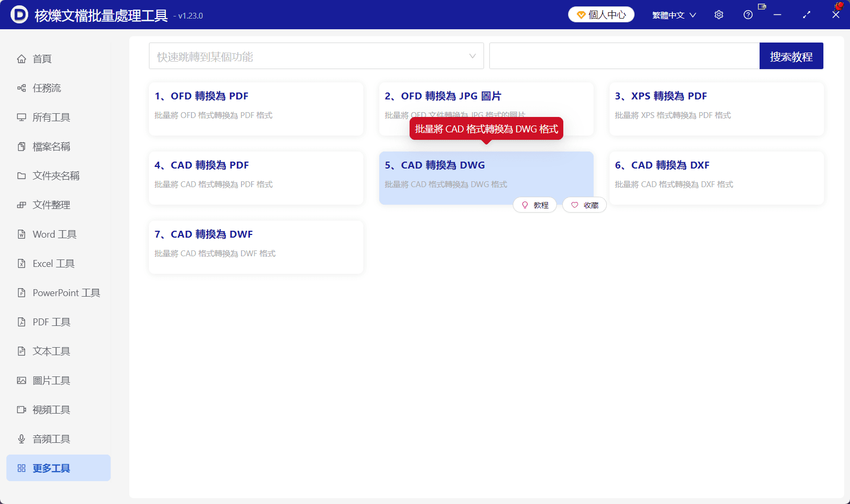This screenshot has height=504, width=850.
Task: Click the app logo in title bar
Action: coord(19,14)
